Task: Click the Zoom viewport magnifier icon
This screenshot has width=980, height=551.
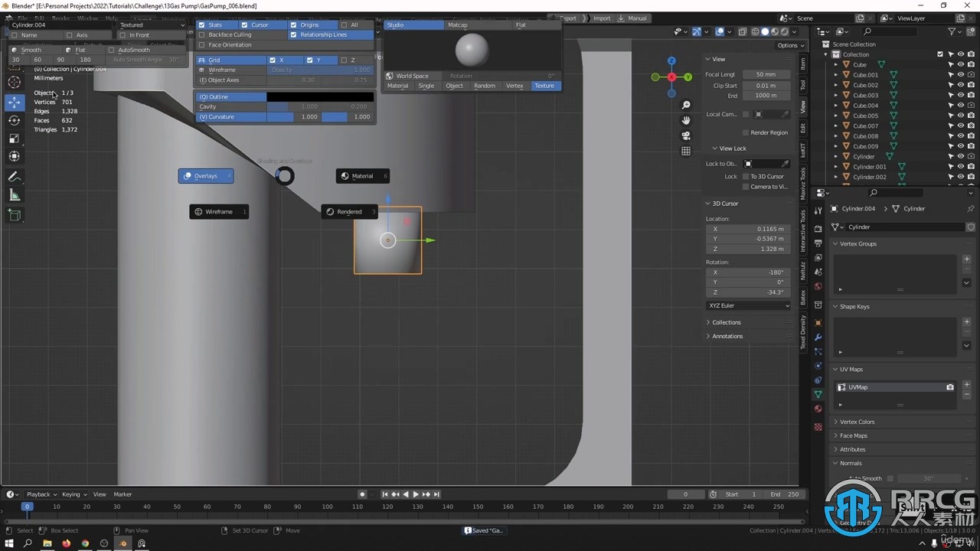Action: tap(686, 106)
